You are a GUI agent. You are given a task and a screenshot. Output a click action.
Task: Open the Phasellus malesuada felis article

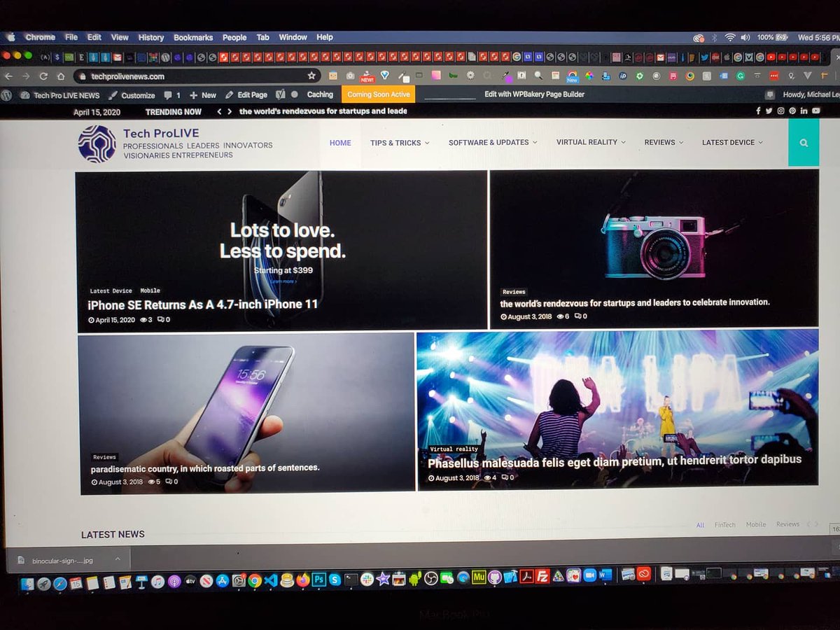(615, 461)
